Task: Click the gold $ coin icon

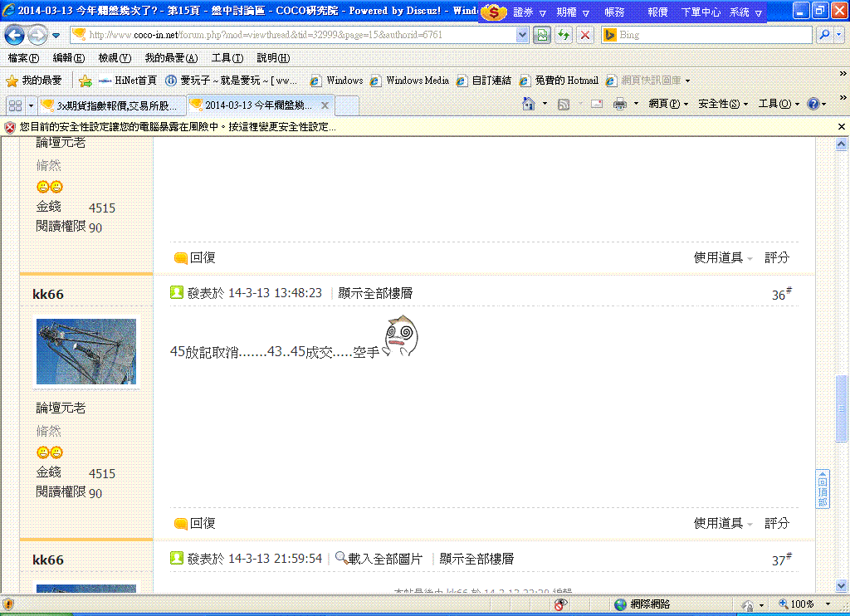Action: 493,12
